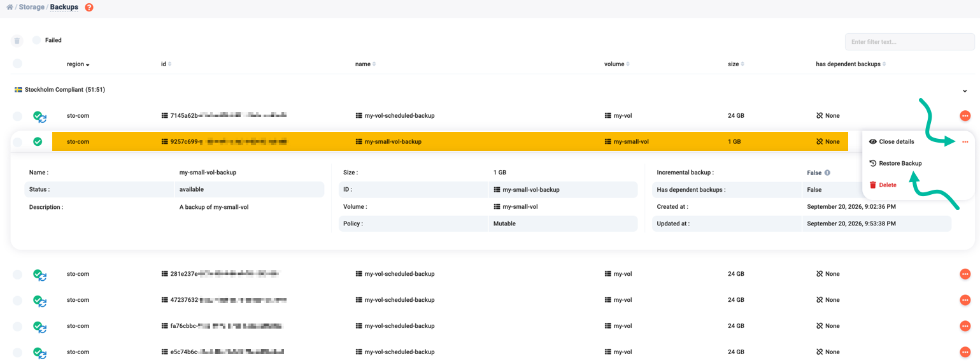Click the id cell 7145a62b
980x363 pixels.
[224, 116]
